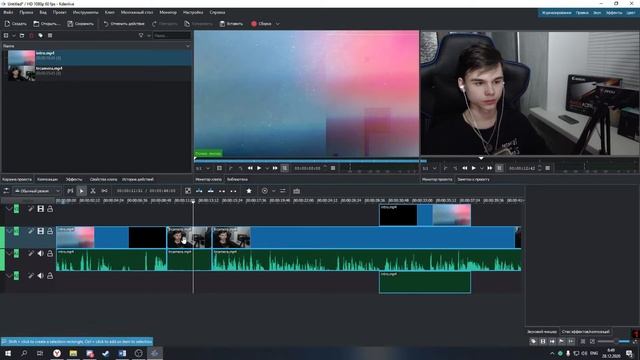Lock the top video track
The image size is (640, 360).
(x=50, y=209)
